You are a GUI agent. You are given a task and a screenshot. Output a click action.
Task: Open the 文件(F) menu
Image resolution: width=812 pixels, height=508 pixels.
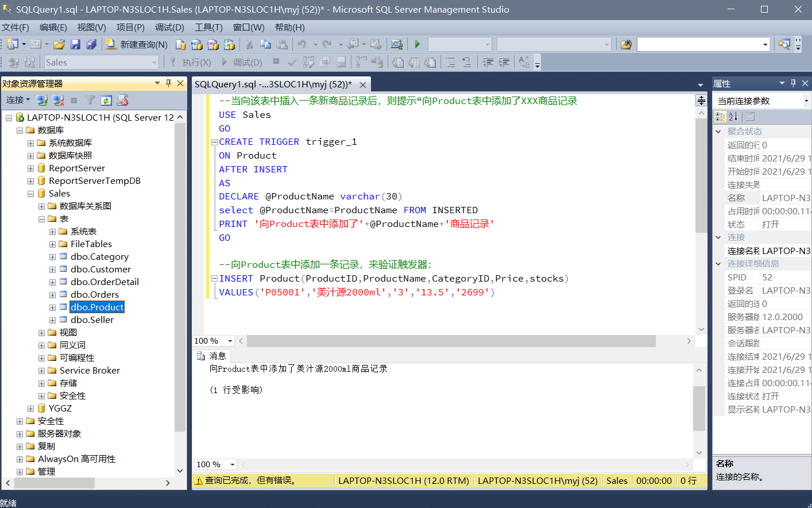(16, 28)
